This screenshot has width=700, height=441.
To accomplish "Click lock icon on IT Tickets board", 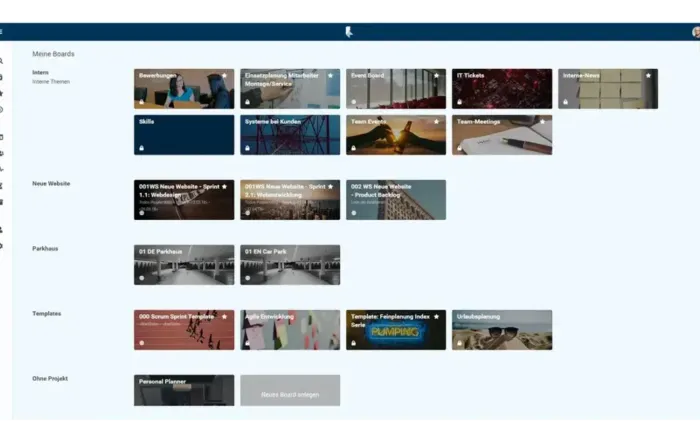I will 459,102.
